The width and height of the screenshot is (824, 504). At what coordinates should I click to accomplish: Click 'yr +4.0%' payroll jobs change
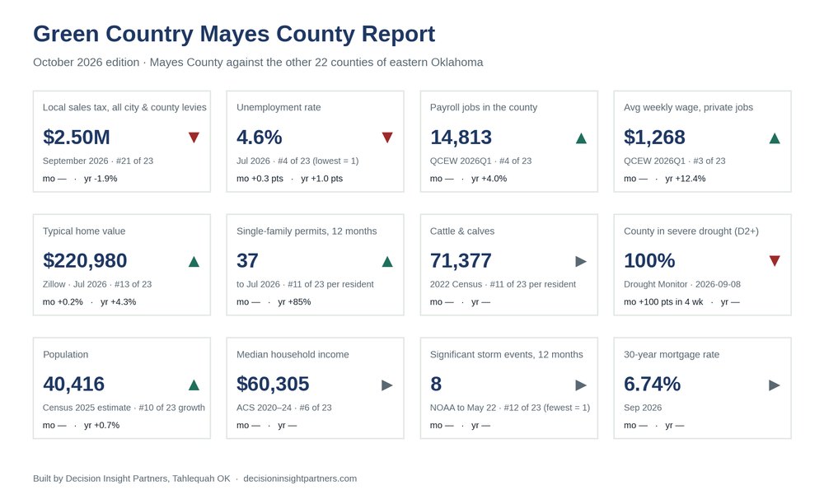[x=489, y=179]
